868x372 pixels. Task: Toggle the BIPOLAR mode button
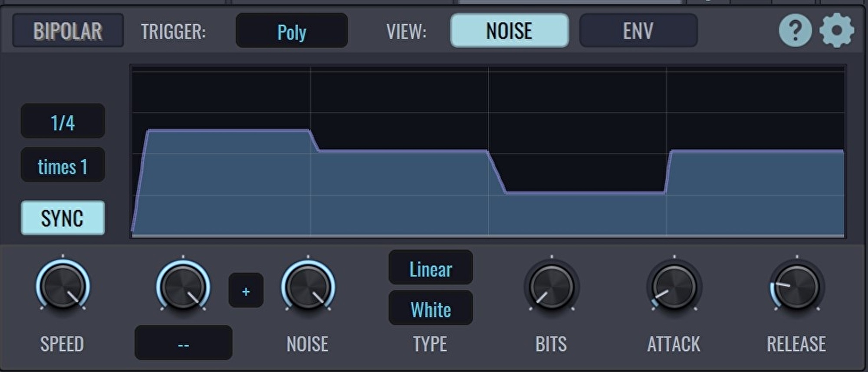[68, 30]
